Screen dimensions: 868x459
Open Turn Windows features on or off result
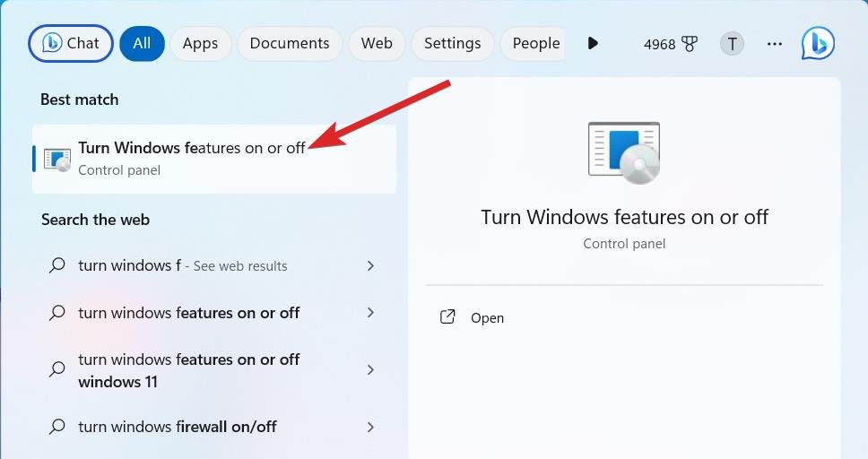tap(192, 158)
